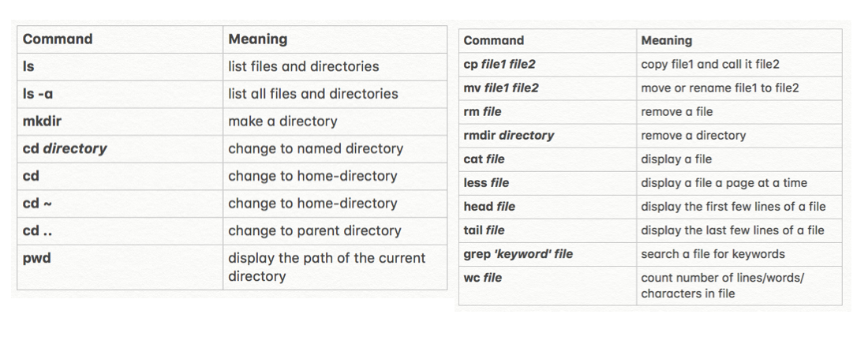
Task: Click 'cd ..' in the left table
Action: click(x=38, y=231)
